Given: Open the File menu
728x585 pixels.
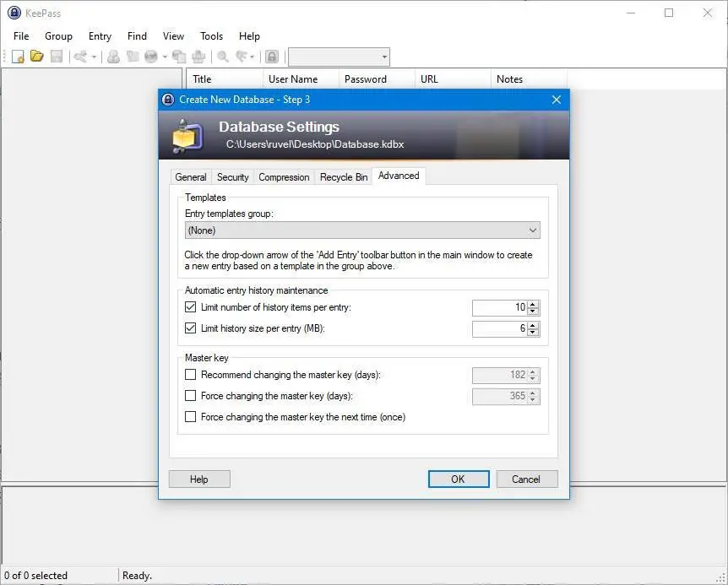Looking at the screenshot, I should pyautogui.click(x=21, y=36).
